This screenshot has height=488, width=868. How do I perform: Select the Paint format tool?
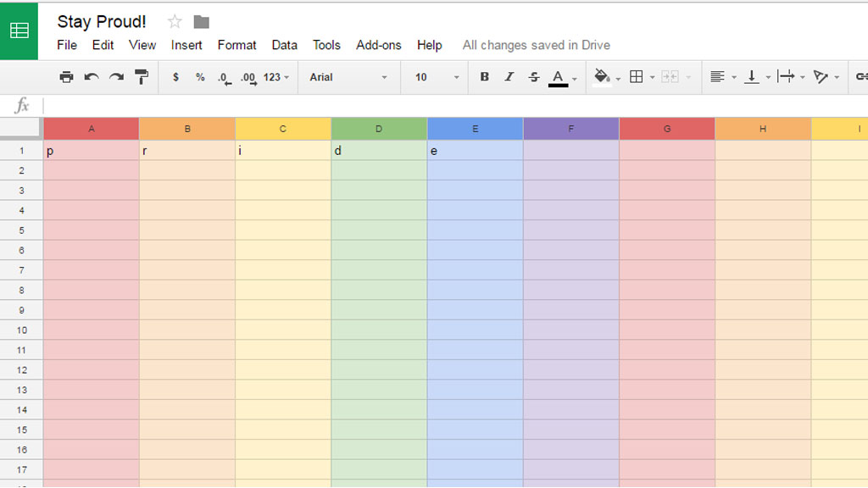[142, 76]
